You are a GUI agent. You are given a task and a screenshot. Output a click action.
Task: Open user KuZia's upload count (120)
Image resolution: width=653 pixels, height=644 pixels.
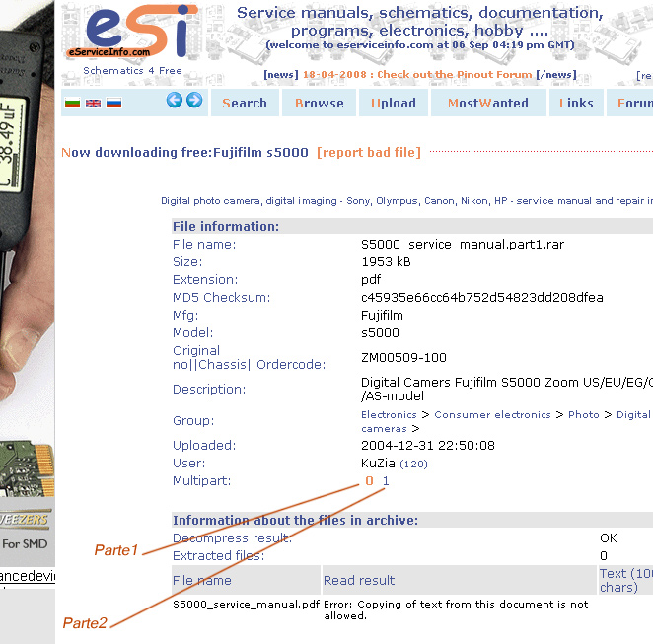pos(413,465)
